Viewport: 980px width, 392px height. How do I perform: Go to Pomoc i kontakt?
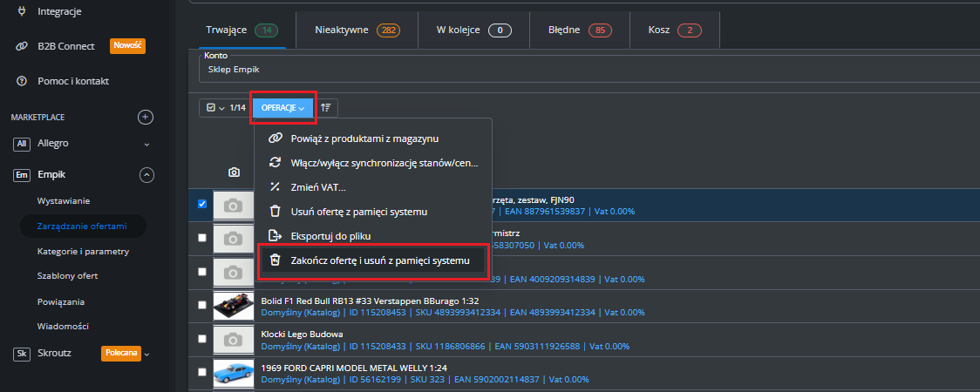tap(73, 81)
